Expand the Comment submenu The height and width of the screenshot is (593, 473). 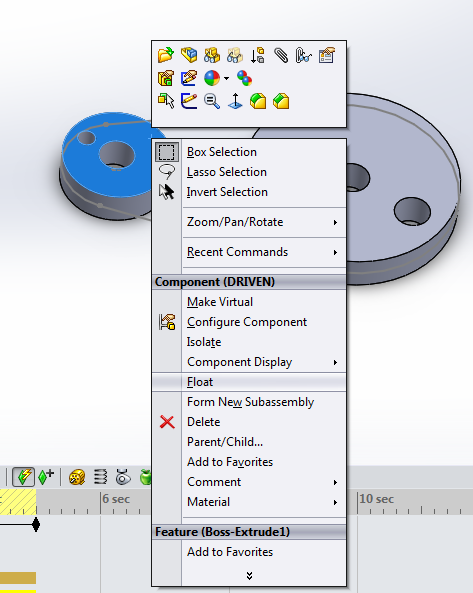(249, 482)
